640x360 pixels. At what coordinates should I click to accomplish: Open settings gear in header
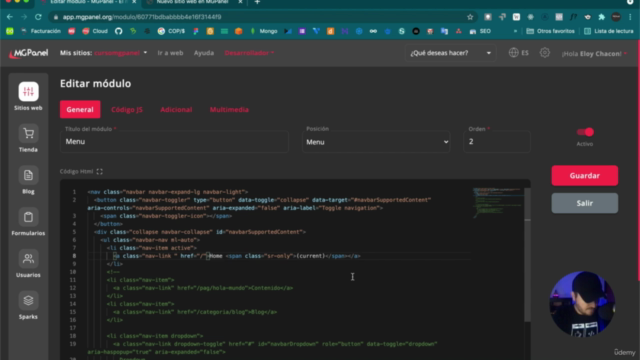click(x=544, y=53)
